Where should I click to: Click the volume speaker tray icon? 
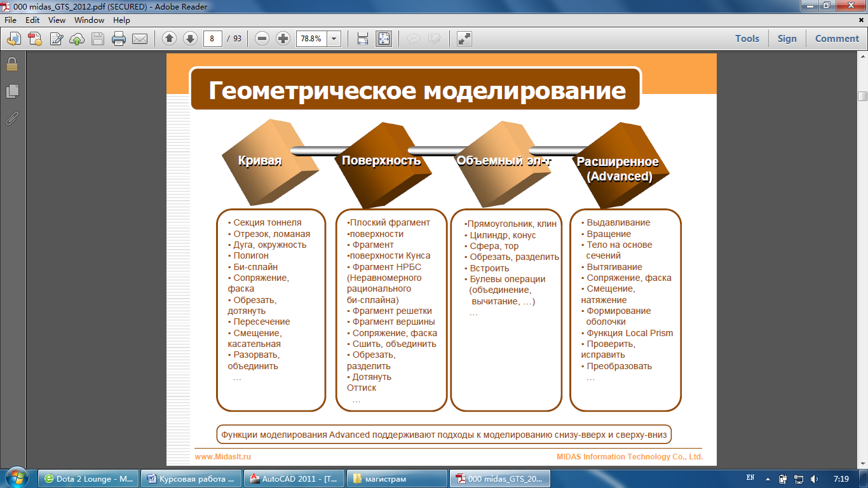click(x=815, y=478)
